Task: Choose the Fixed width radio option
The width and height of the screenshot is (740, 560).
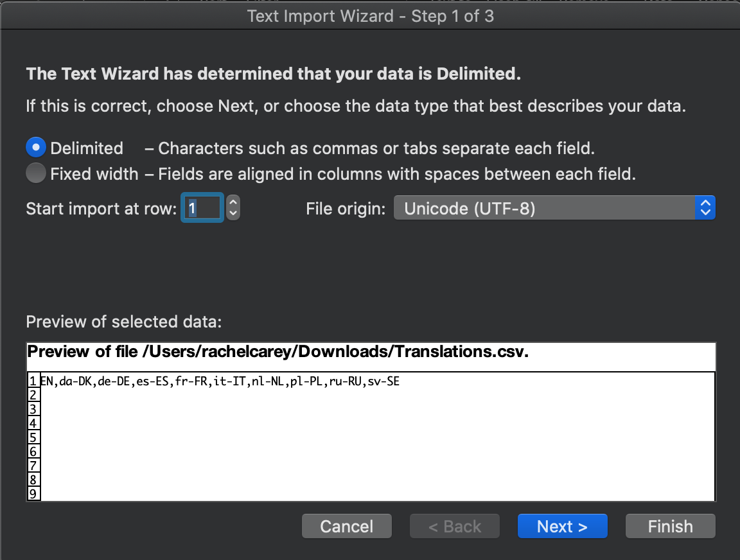Action: [36, 173]
